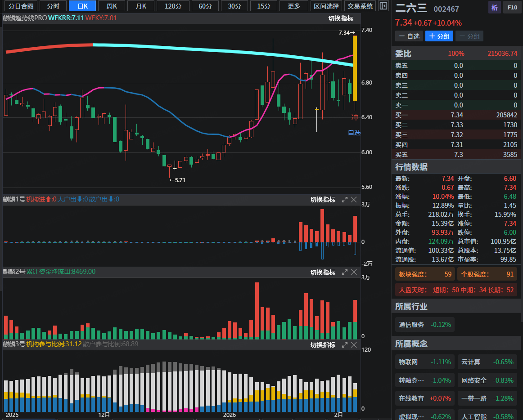
Task: Close the 麒麟3号 indicator panel
Action: pos(354,345)
